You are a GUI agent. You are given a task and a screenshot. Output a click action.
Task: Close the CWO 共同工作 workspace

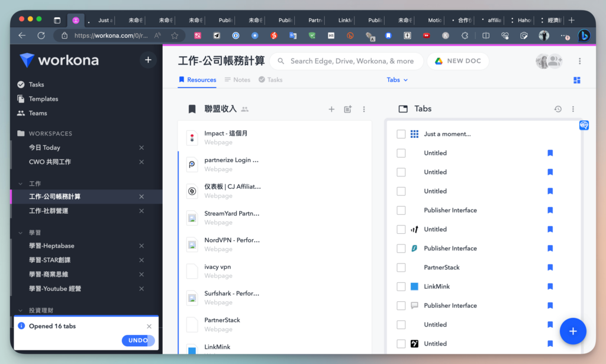pyautogui.click(x=141, y=162)
